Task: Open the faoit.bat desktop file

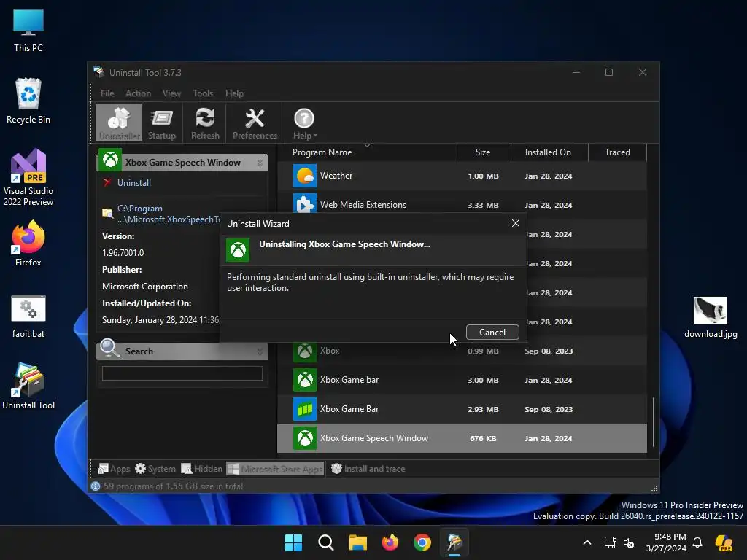Action: (x=28, y=316)
